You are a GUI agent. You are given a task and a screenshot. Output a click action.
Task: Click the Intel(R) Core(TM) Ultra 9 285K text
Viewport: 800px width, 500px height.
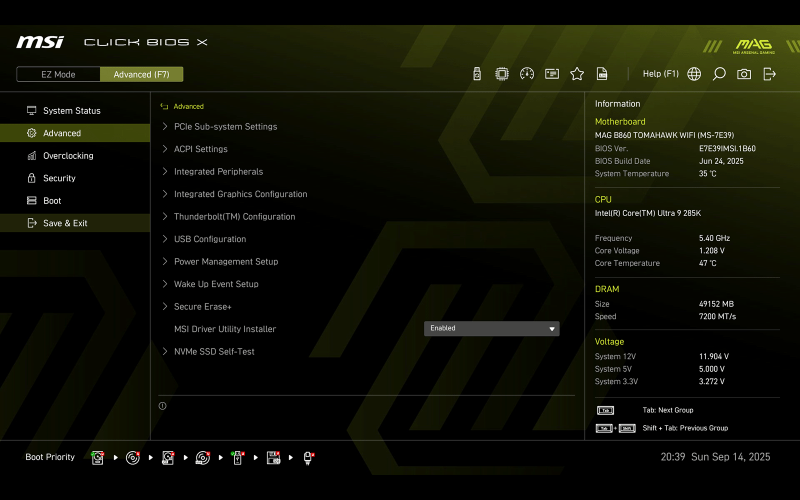pos(647,213)
